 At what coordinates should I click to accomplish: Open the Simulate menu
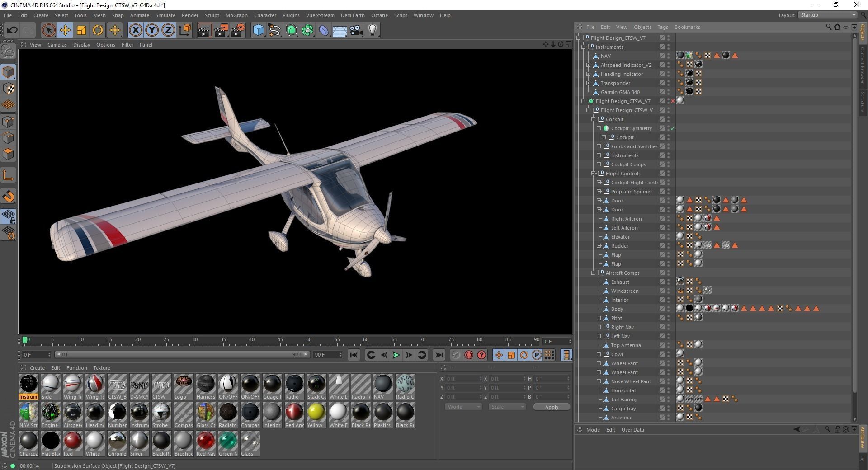[165, 15]
